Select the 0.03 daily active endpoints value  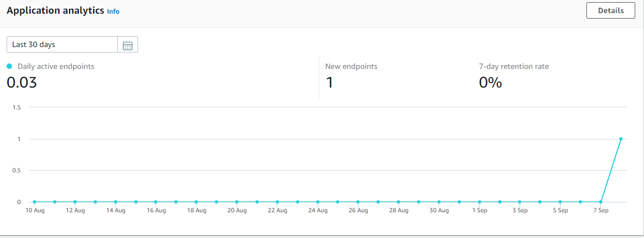(22, 83)
